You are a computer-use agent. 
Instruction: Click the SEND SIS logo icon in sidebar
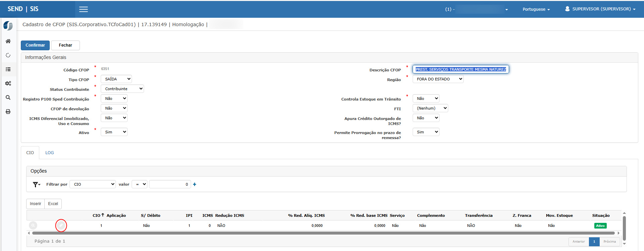click(8, 25)
